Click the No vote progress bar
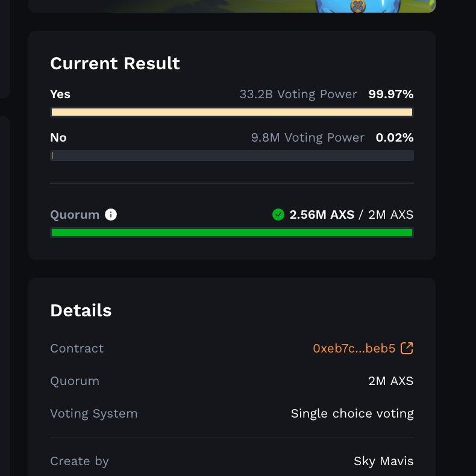Screen dimensions: 476x476 (x=232, y=155)
